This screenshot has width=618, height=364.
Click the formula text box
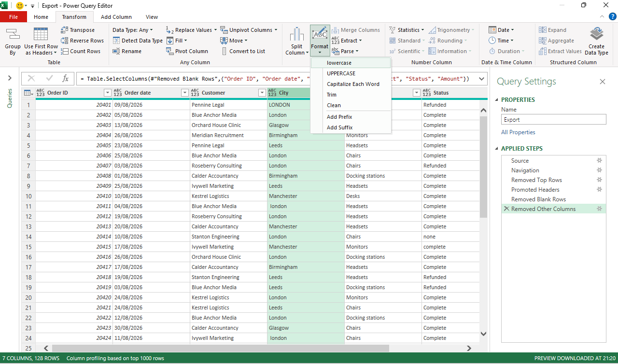pyautogui.click(x=277, y=79)
